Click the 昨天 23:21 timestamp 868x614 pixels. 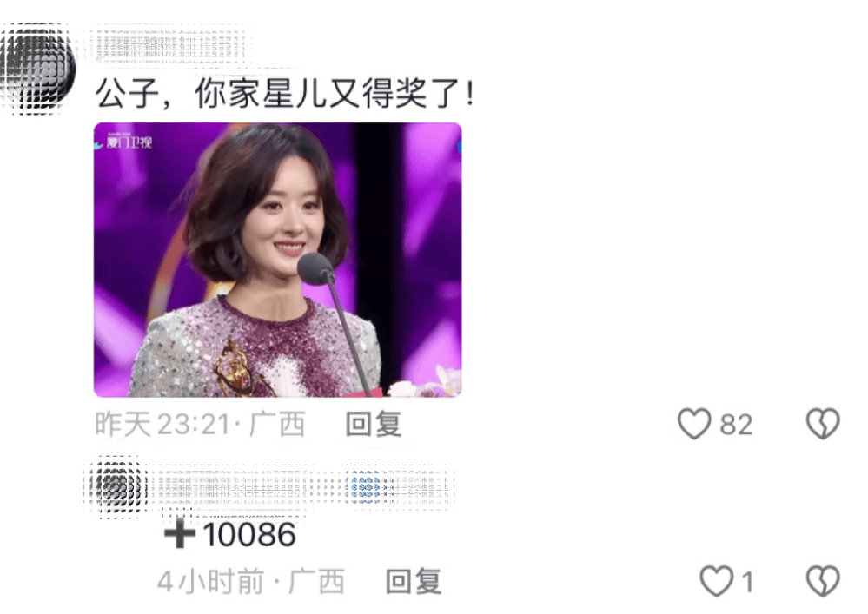[162, 425]
